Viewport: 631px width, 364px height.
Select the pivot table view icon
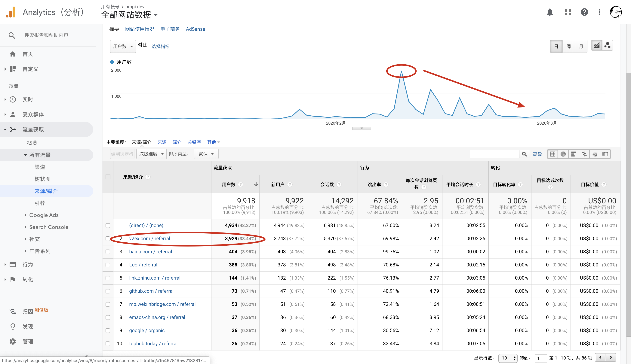605,154
